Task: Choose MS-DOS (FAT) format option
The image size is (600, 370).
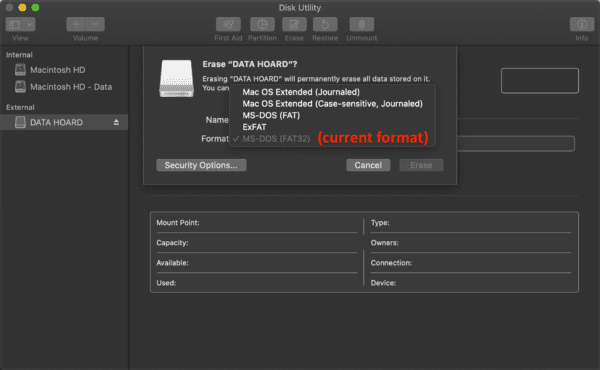Action: (271, 115)
